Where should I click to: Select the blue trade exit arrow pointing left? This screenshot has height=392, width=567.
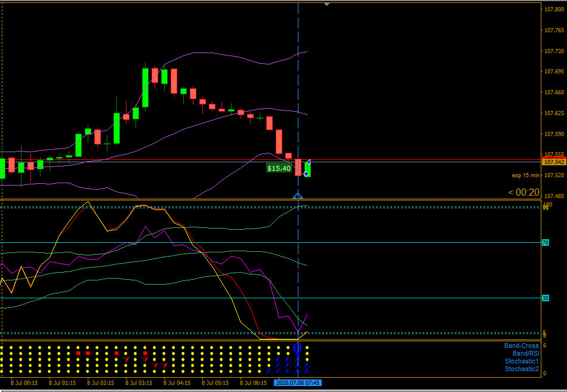309,162
